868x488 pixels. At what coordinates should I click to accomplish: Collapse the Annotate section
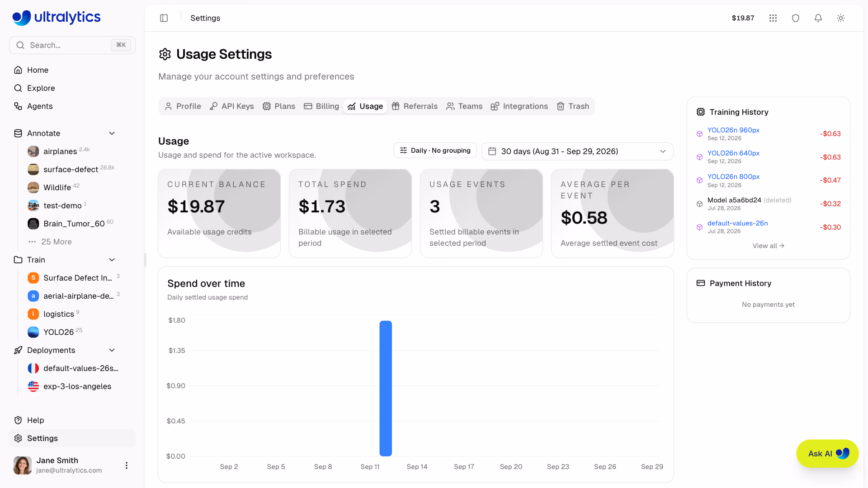point(112,133)
